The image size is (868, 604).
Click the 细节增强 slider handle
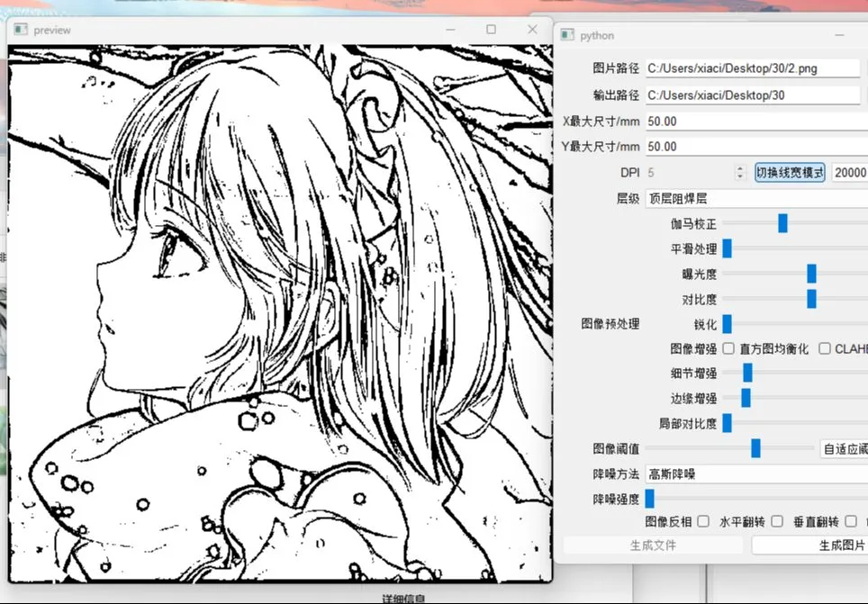coord(748,373)
